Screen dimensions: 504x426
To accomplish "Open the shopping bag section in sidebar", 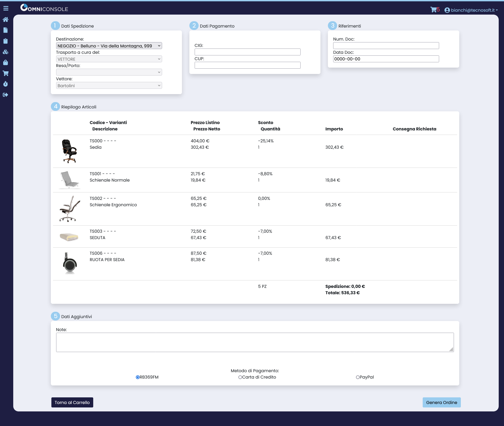I will pos(6,63).
